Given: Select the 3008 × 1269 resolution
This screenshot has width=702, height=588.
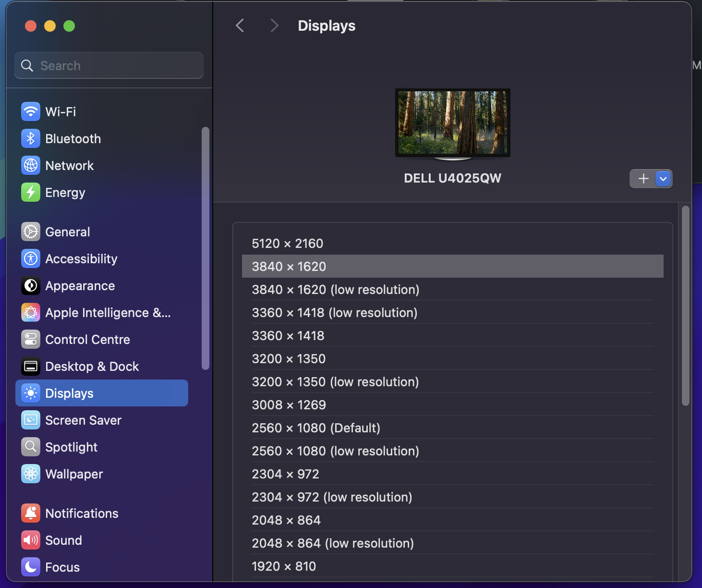Looking at the screenshot, I should pyautogui.click(x=453, y=405).
